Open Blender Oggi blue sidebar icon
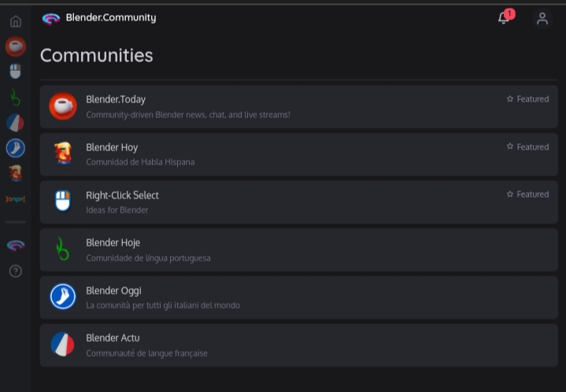566x392 pixels. coord(16,148)
